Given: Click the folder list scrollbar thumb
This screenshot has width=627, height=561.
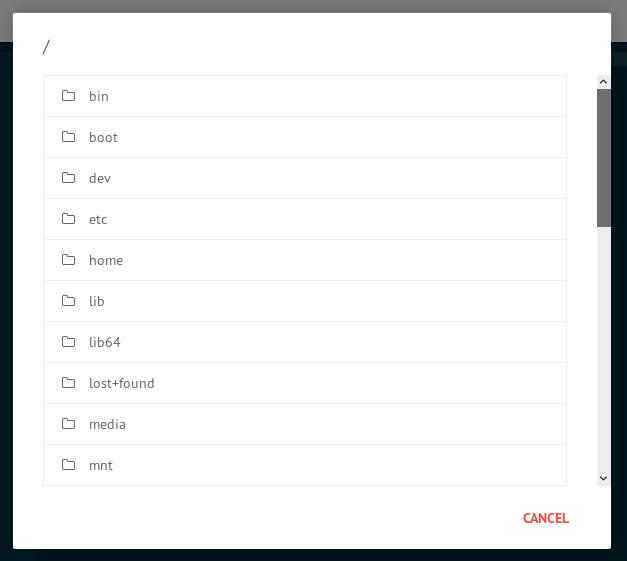Looking at the screenshot, I should tap(603, 157).
